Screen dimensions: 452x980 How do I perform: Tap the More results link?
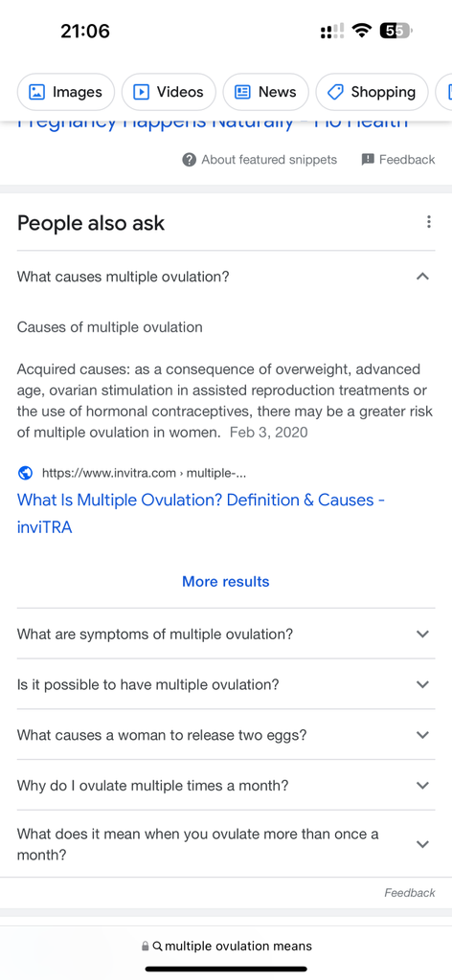226,582
